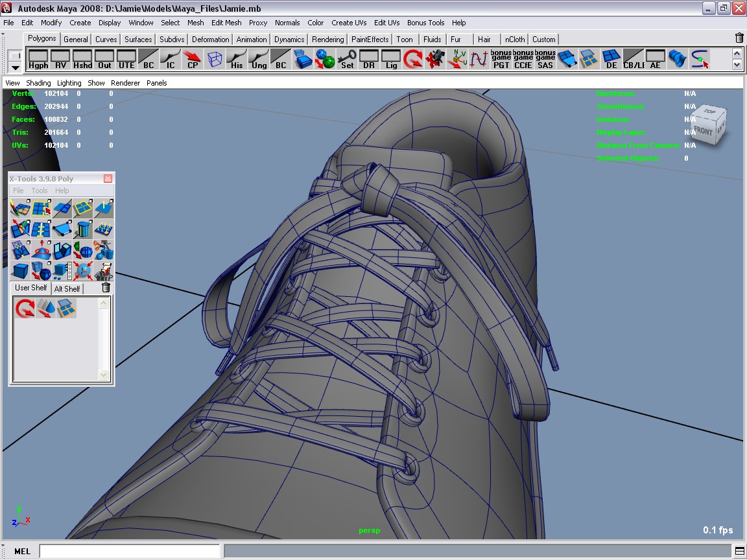Click the orange grid icon in User Shelf
747x560 pixels.
point(66,309)
